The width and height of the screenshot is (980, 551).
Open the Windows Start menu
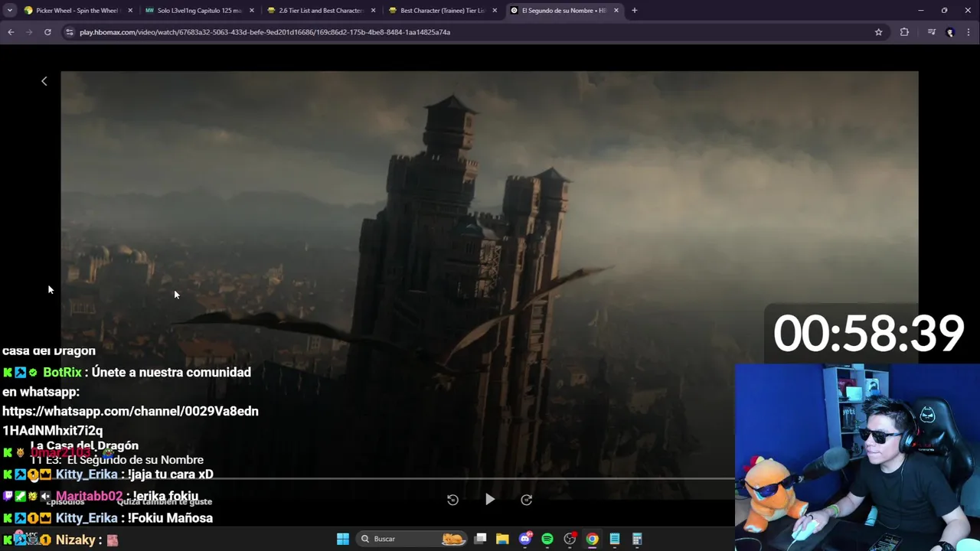pyautogui.click(x=343, y=539)
